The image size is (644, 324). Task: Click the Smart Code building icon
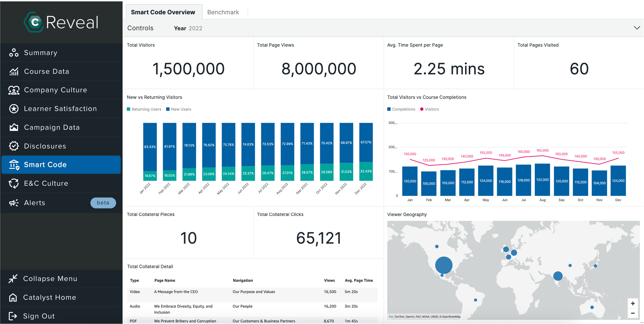14,165
